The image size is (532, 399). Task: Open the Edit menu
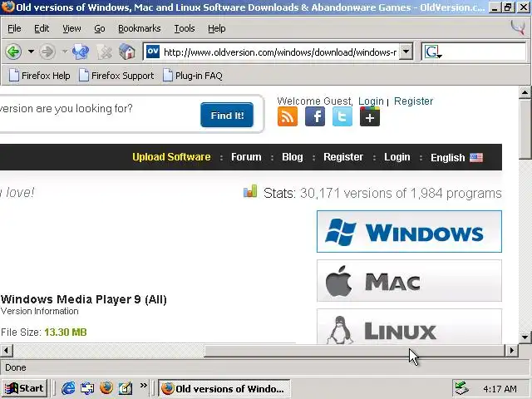click(42, 28)
